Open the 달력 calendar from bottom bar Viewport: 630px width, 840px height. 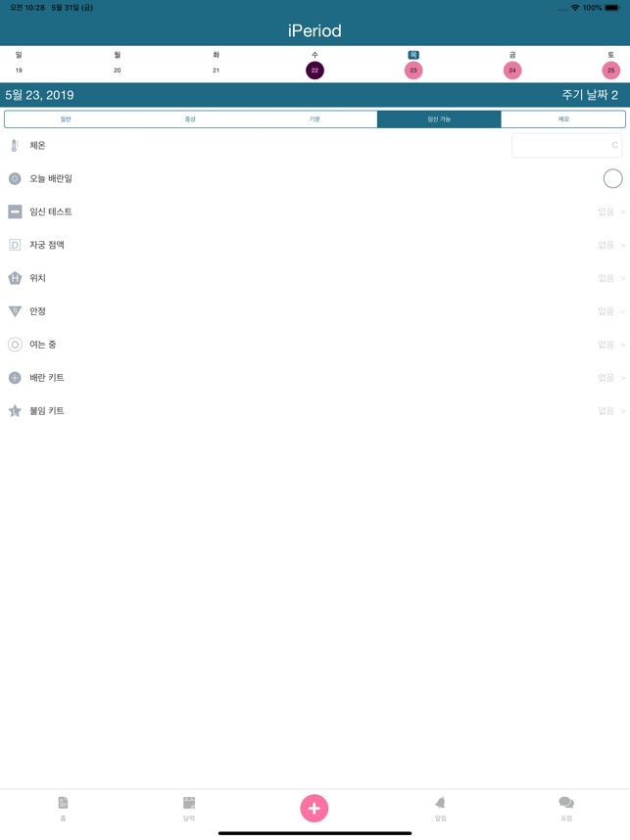(189, 808)
